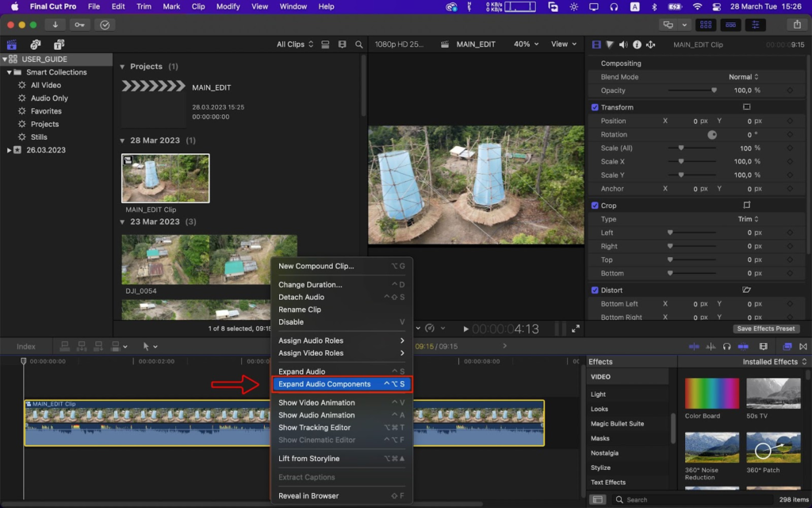This screenshot has width=812, height=508.
Task: Choose Expand Audio Components
Action: 341,384
